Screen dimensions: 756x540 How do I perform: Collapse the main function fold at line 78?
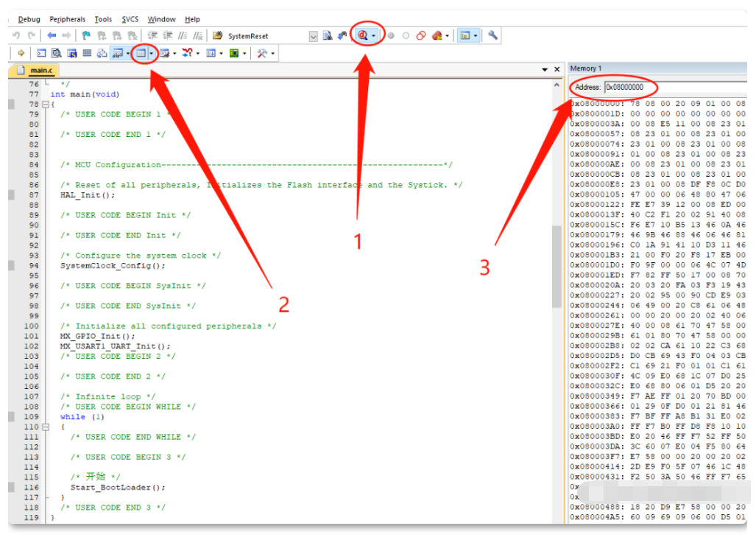[44, 105]
